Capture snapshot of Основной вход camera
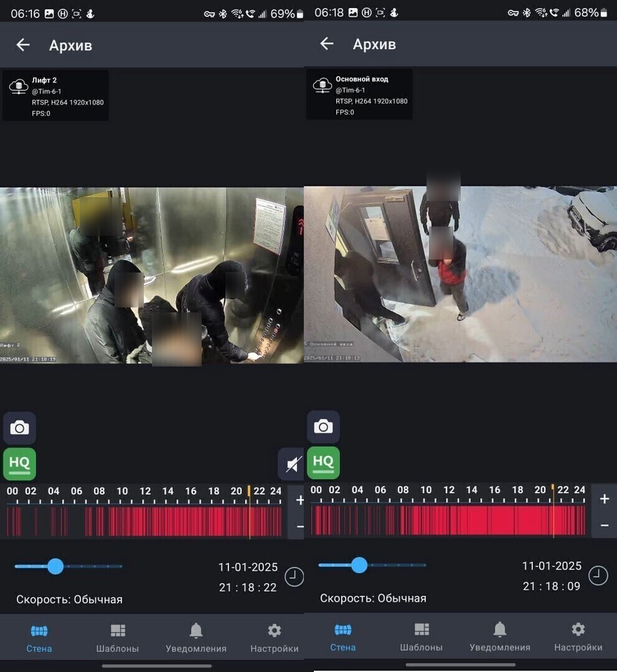The image size is (617, 672). pos(323,427)
